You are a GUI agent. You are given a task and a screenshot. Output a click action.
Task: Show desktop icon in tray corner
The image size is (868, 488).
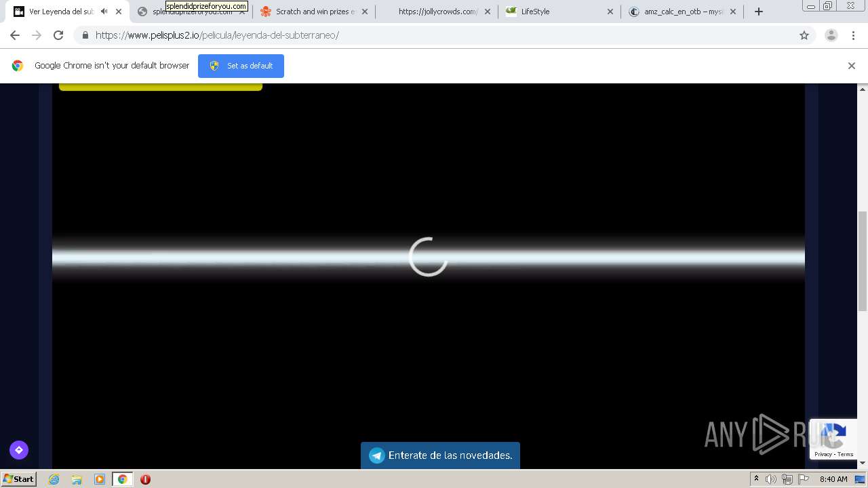(x=860, y=479)
